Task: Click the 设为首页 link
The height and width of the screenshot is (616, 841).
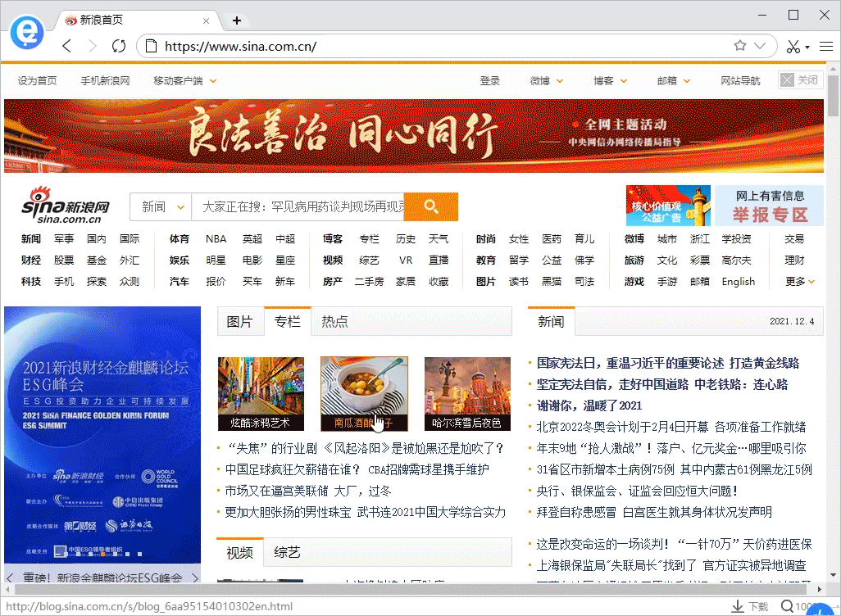Action: (x=37, y=80)
